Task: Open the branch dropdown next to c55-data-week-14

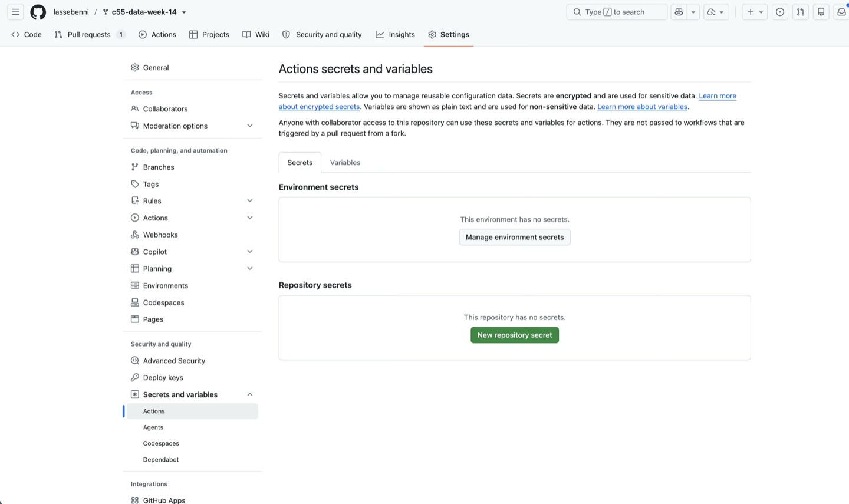Action: coord(184,12)
